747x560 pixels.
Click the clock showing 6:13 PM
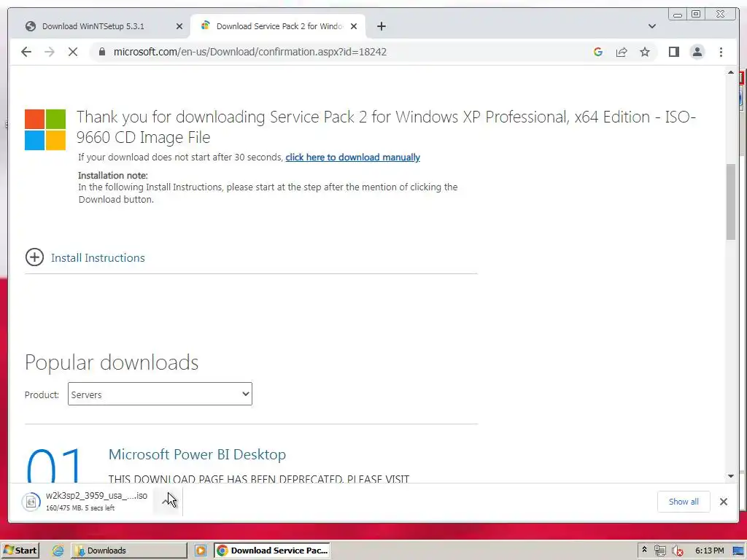pyautogui.click(x=709, y=551)
